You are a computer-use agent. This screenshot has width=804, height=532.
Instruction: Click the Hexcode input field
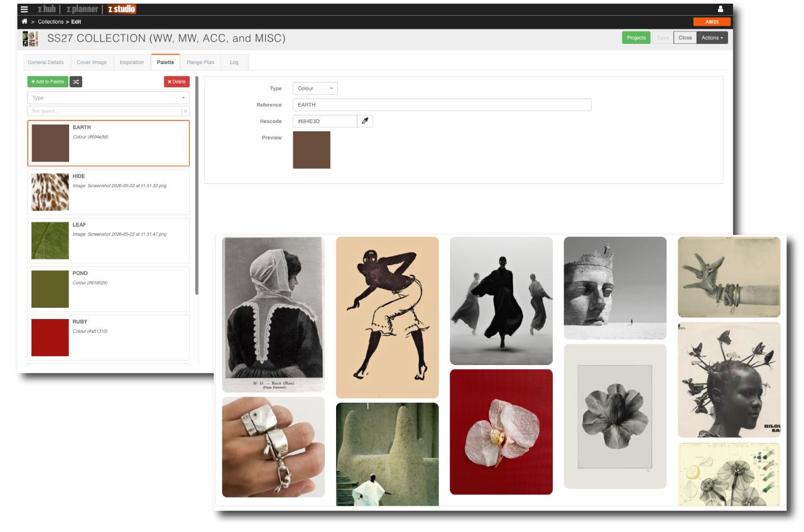pos(325,121)
